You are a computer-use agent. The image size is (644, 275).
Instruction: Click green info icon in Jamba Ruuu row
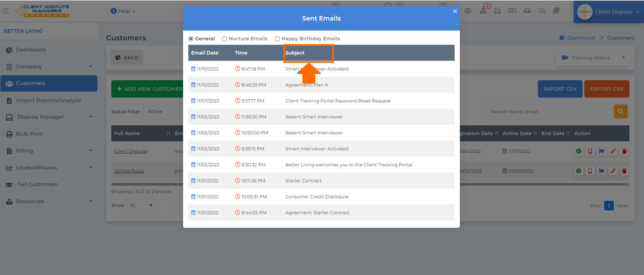[578, 171]
